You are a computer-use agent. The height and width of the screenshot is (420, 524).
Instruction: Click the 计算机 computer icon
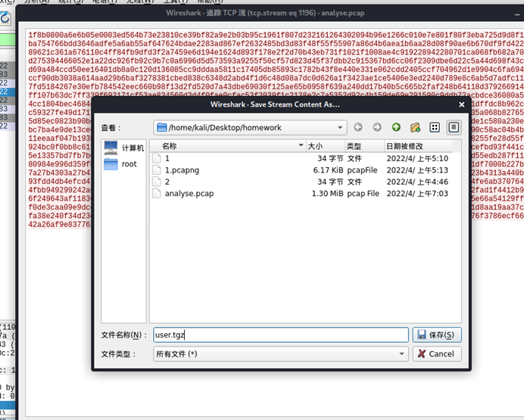pos(111,148)
